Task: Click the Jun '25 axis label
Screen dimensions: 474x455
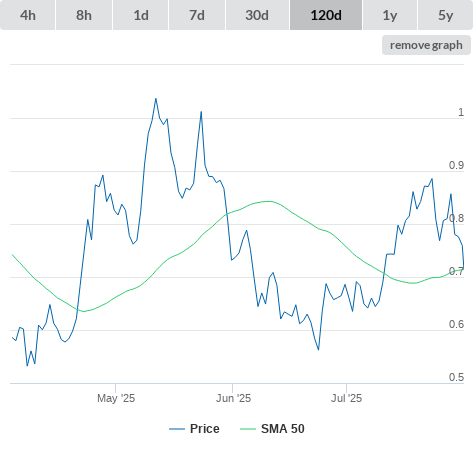Action: [x=233, y=398]
